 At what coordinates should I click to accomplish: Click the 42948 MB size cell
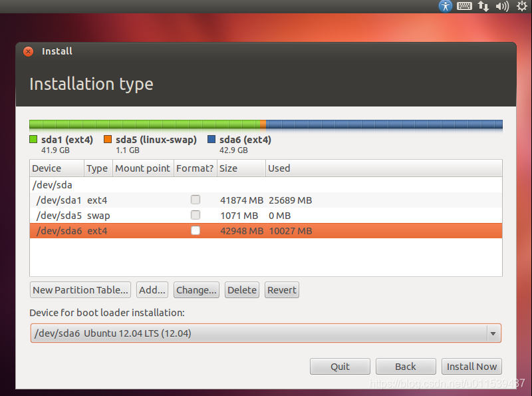pos(241,231)
